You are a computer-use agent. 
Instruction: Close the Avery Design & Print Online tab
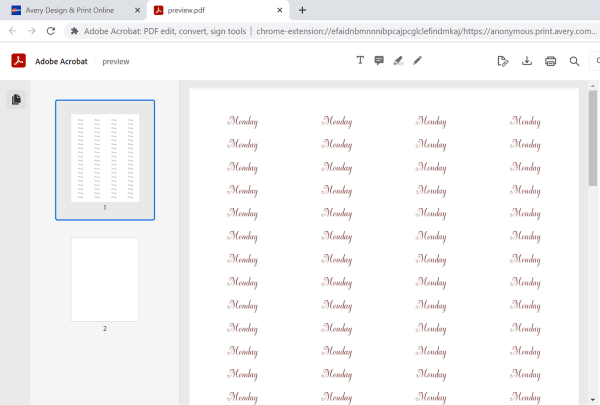137,10
